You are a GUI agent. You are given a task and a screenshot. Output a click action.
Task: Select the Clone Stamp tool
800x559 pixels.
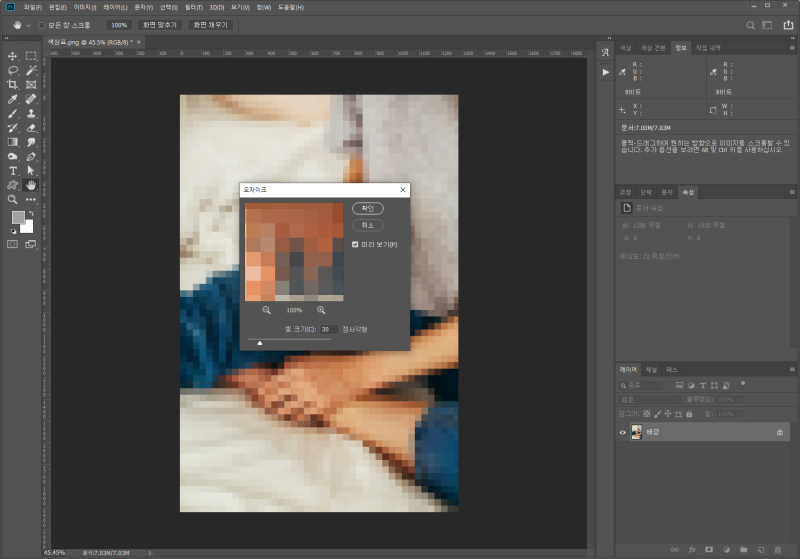click(31, 113)
